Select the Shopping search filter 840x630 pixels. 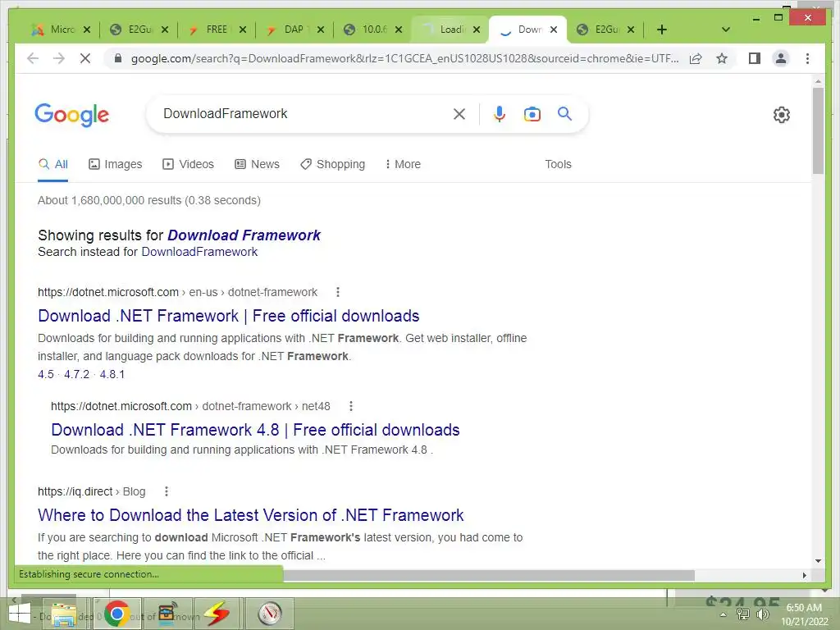pos(333,164)
